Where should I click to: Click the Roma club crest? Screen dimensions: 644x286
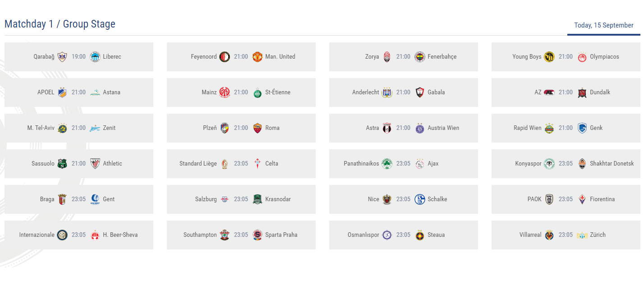[257, 128]
